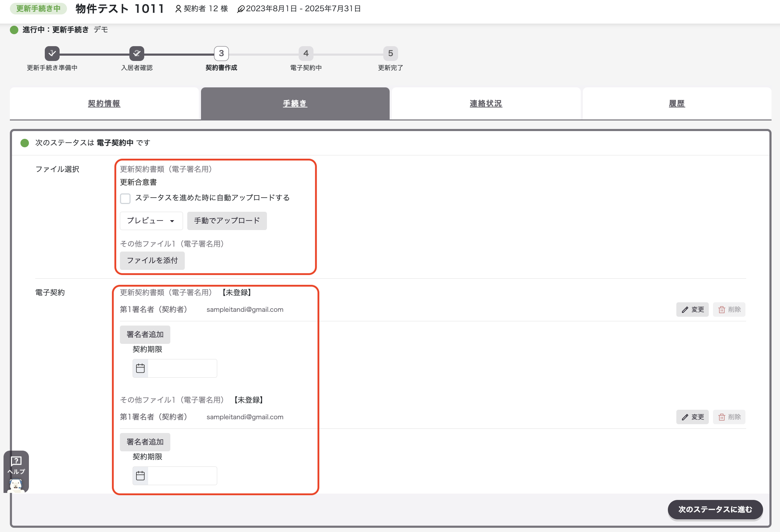Click the contract period pen icon
780x532 pixels.
coord(241,9)
